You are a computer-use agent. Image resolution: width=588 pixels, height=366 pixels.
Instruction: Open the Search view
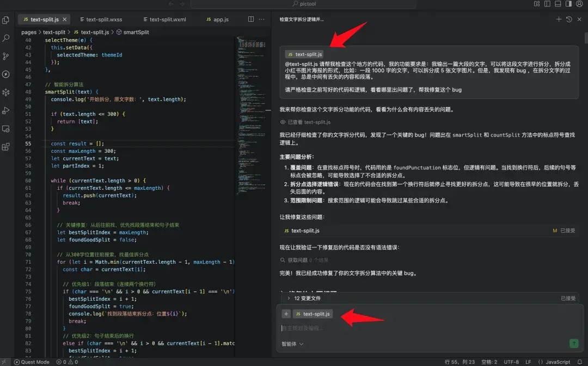pos(7,38)
